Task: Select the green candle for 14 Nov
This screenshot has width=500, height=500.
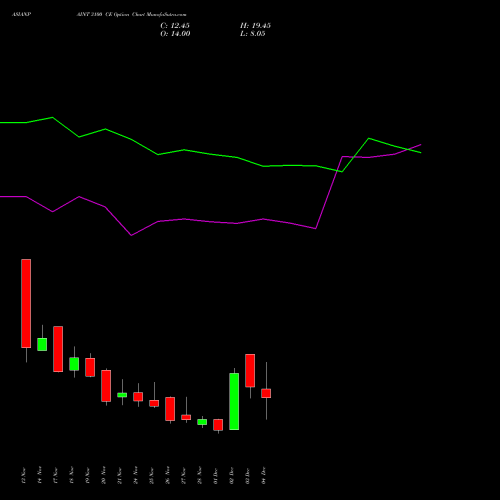Action: pos(42,344)
